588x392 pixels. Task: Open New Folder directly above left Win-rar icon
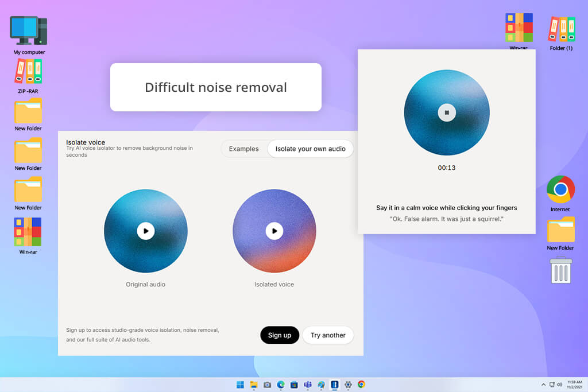(x=28, y=194)
